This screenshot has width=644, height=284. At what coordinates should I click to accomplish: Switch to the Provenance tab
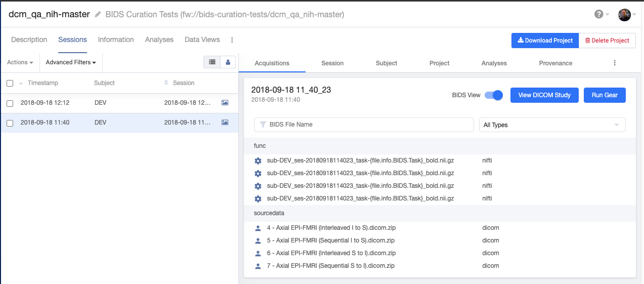[555, 63]
